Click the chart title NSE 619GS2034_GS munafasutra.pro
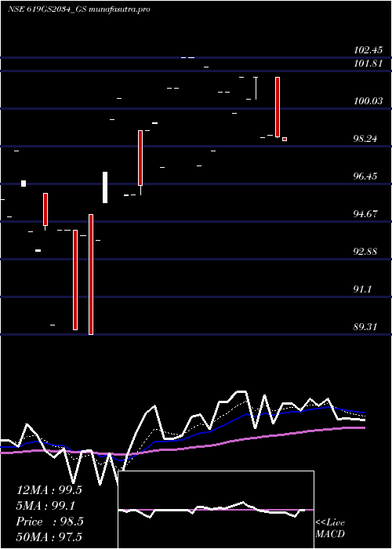The width and height of the screenshot is (392, 549). click(78, 9)
